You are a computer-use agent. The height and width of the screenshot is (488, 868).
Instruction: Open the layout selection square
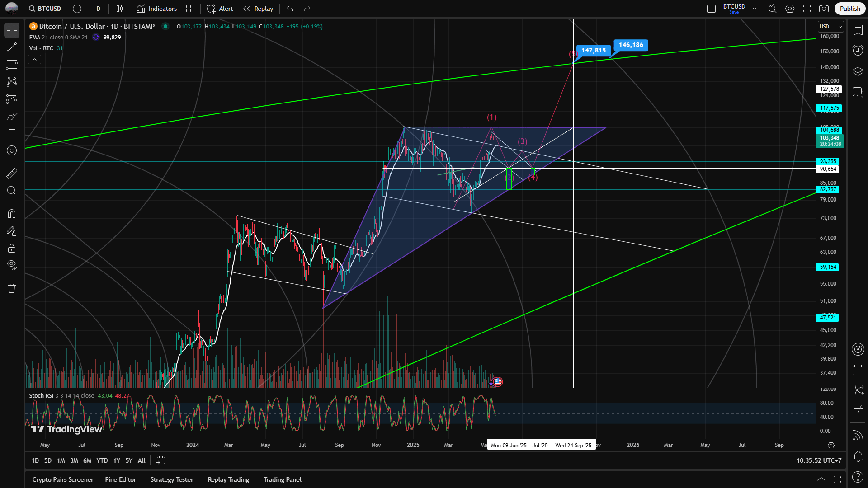711,9
